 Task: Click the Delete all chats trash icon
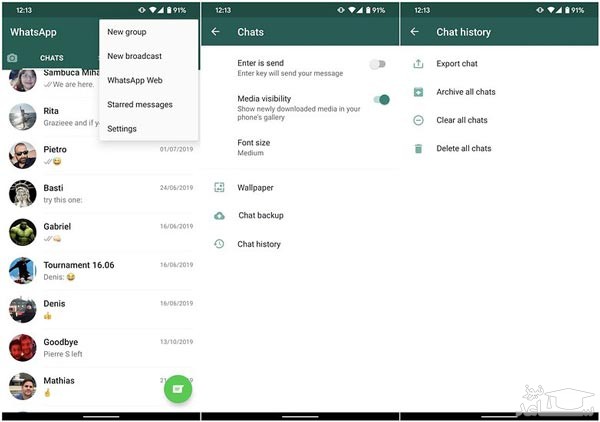[x=418, y=149]
